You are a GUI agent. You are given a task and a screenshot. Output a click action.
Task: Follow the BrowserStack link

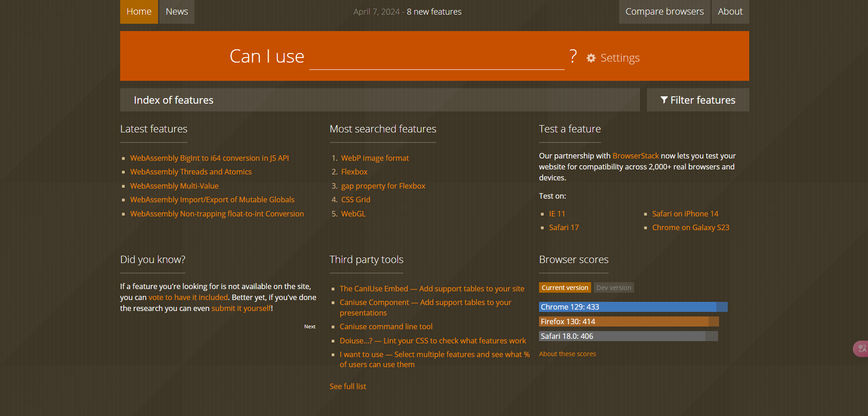click(635, 156)
